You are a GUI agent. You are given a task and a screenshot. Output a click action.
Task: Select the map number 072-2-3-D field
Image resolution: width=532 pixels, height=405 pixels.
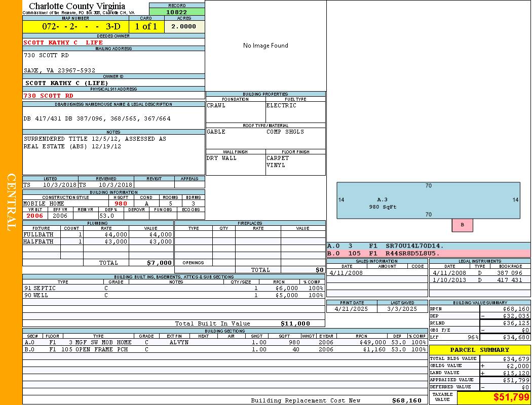pos(75,27)
